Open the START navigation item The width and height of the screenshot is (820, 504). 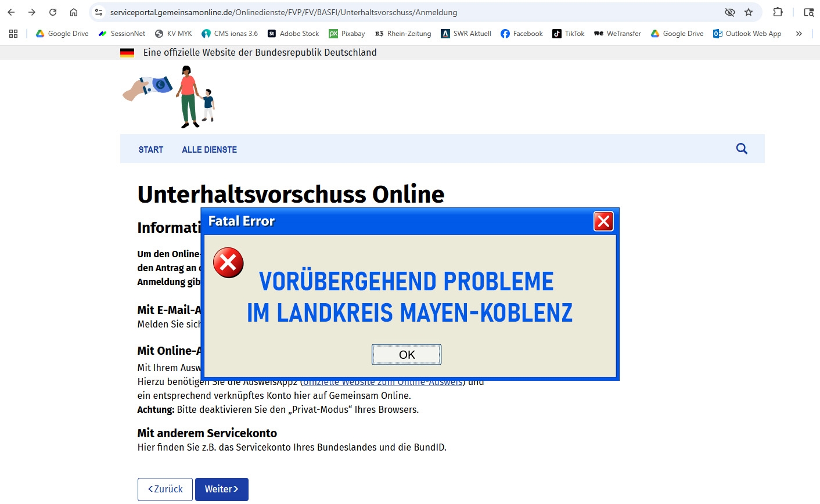click(x=151, y=149)
